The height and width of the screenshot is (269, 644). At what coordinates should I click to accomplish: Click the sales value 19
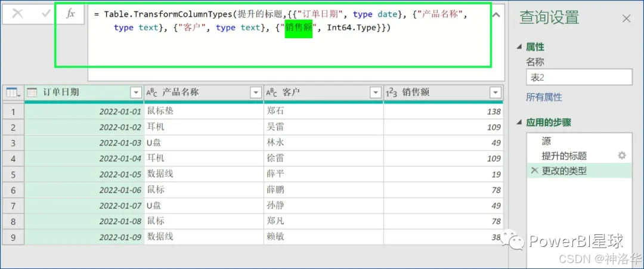pyautogui.click(x=444, y=174)
